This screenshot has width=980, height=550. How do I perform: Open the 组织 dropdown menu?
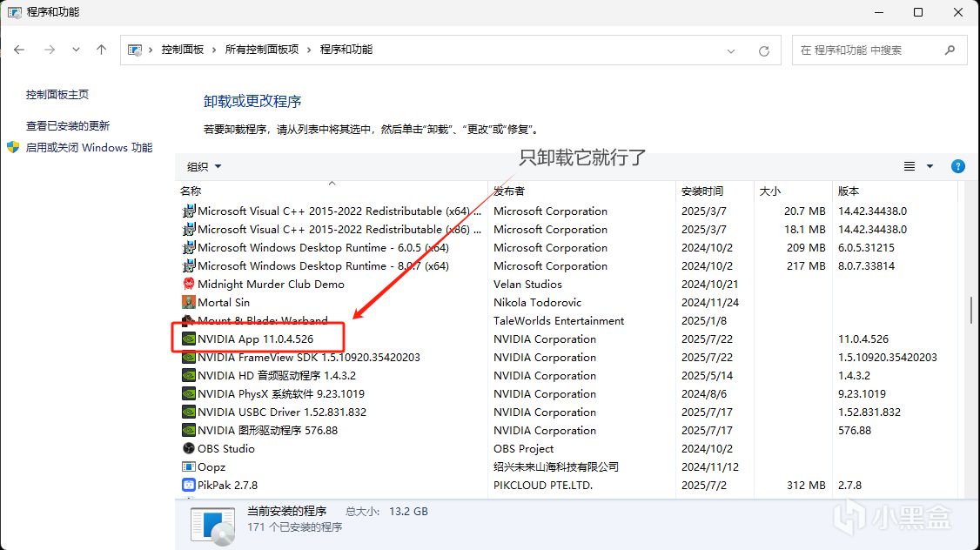[204, 166]
